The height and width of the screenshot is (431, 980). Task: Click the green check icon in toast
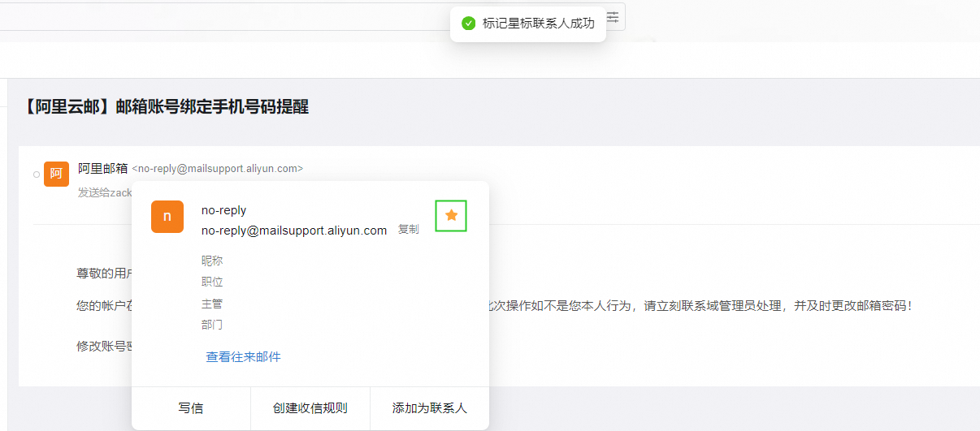(x=468, y=24)
